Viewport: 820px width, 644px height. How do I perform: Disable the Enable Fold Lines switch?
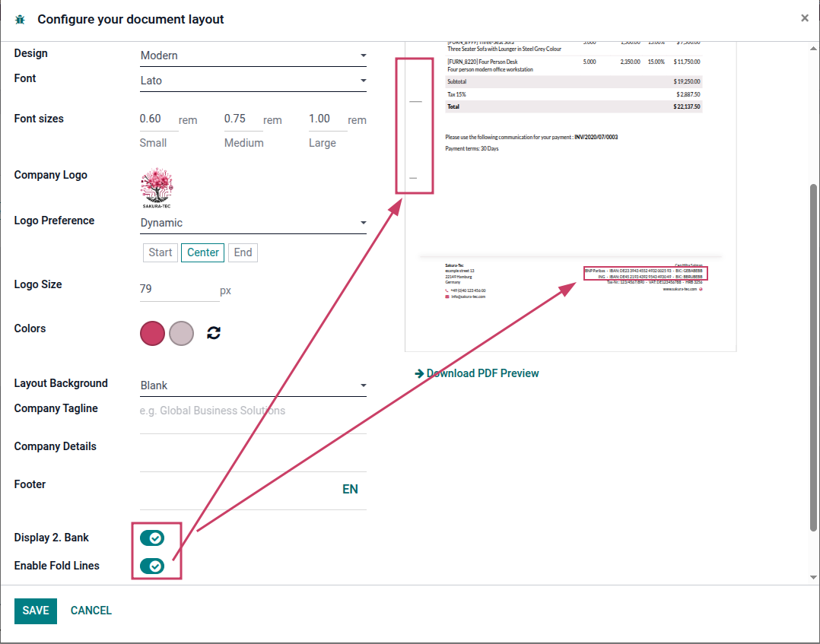(152, 566)
